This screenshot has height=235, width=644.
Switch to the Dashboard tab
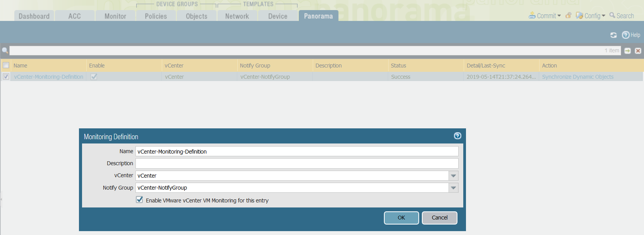click(x=34, y=16)
